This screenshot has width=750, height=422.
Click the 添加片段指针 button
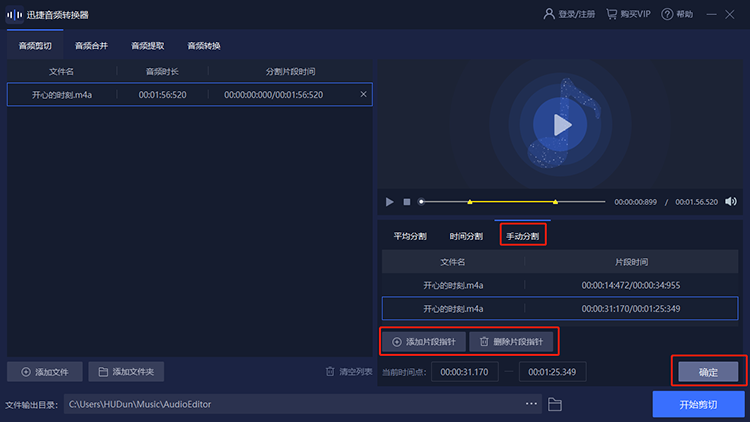(x=424, y=342)
